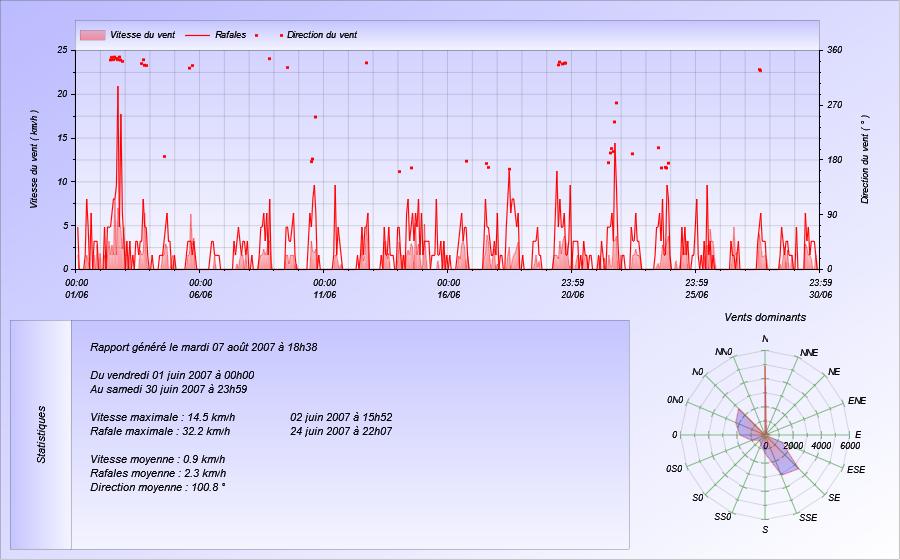
Task: Click the 11/06 date label on time axis
Action: click(324, 294)
